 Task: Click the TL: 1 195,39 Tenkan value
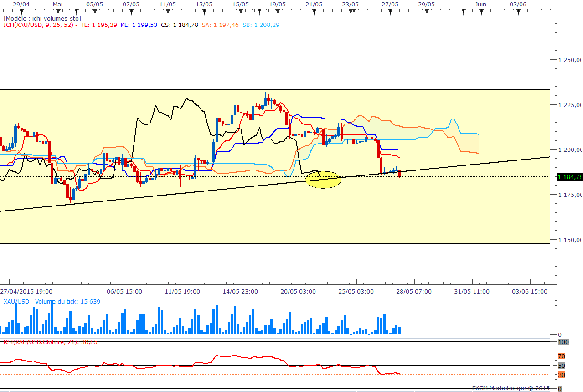point(99,25)
